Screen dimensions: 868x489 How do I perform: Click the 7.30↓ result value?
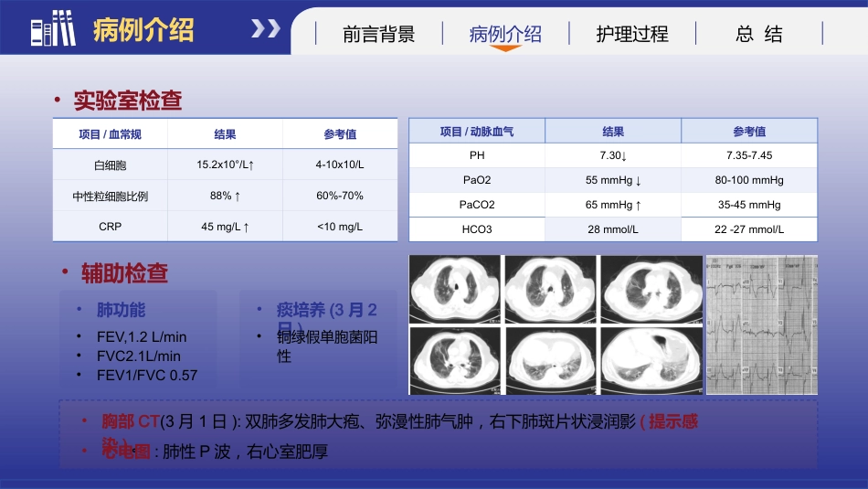click(613, 155)
